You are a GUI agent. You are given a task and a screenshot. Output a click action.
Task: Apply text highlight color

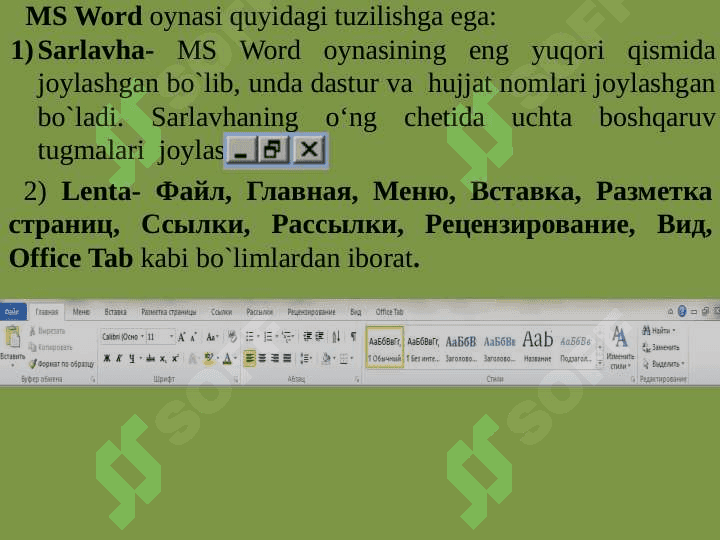coord(209,358)
